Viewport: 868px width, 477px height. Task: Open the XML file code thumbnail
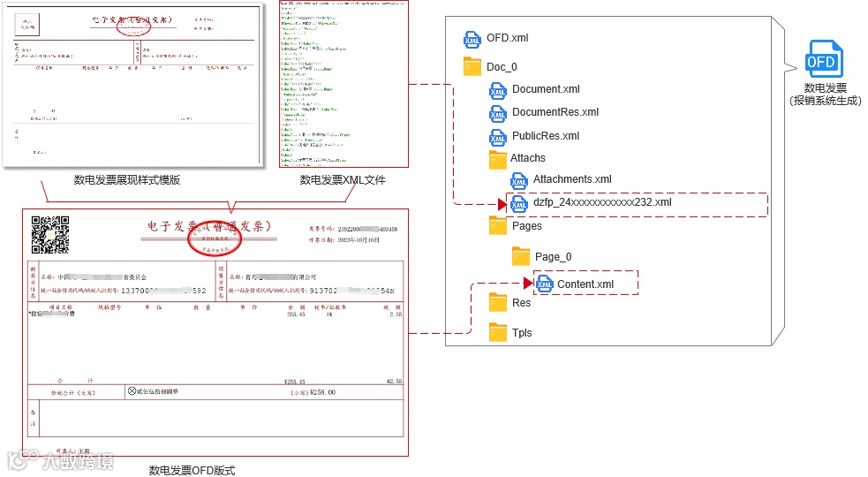click(343, 84)
